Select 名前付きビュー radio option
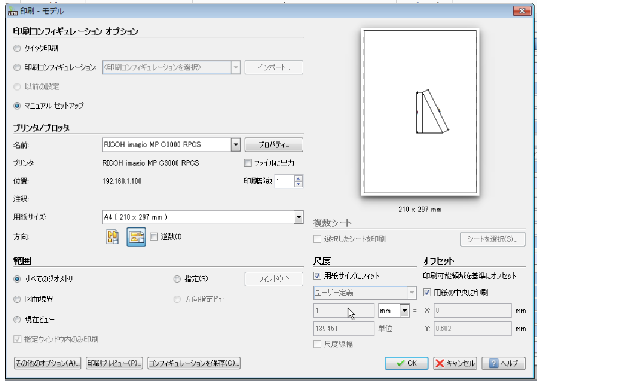The image size is (623, 381). 177,299
